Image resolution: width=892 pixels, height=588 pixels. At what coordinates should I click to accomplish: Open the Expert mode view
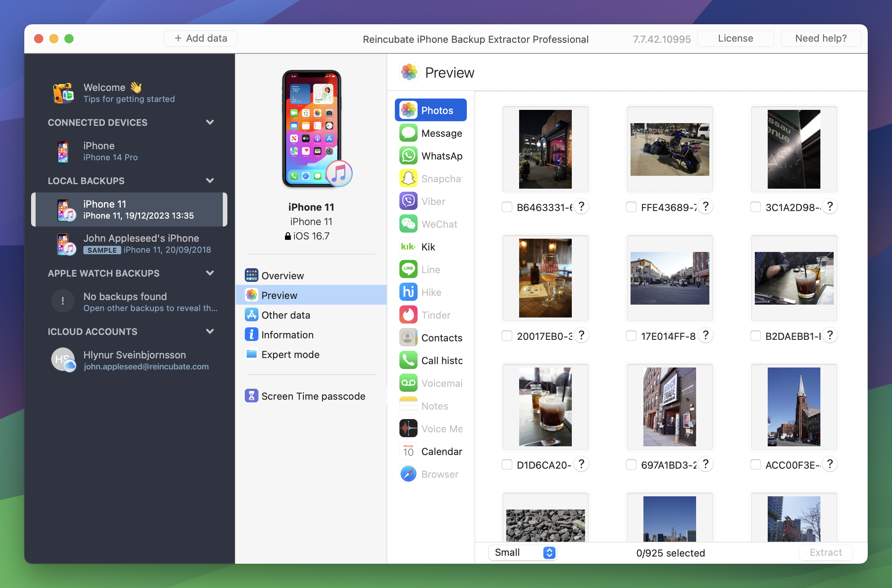[290, 354]
